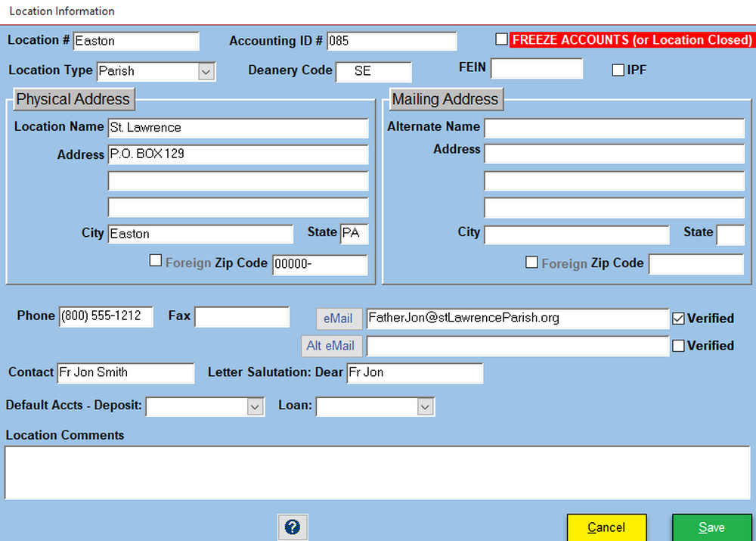Select the Location # field showing Easton
Viewport: 756px width, 541px height.
(x=136, y=41)
